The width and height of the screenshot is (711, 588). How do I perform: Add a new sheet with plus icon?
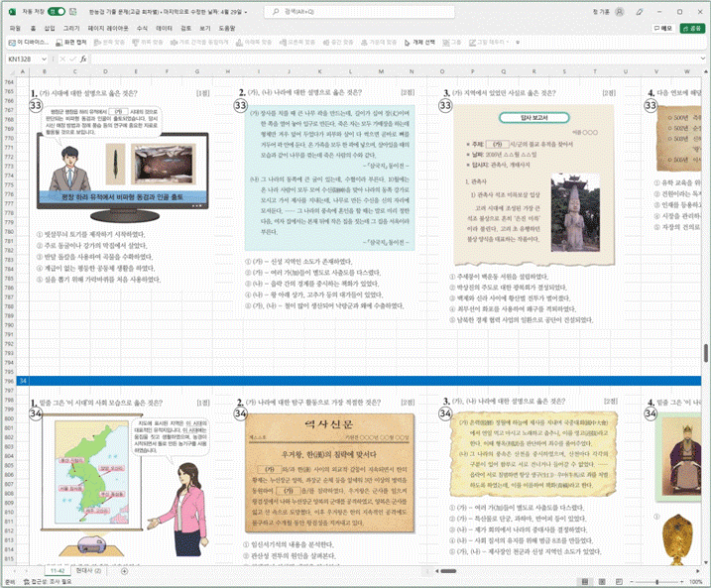point(124,571)
